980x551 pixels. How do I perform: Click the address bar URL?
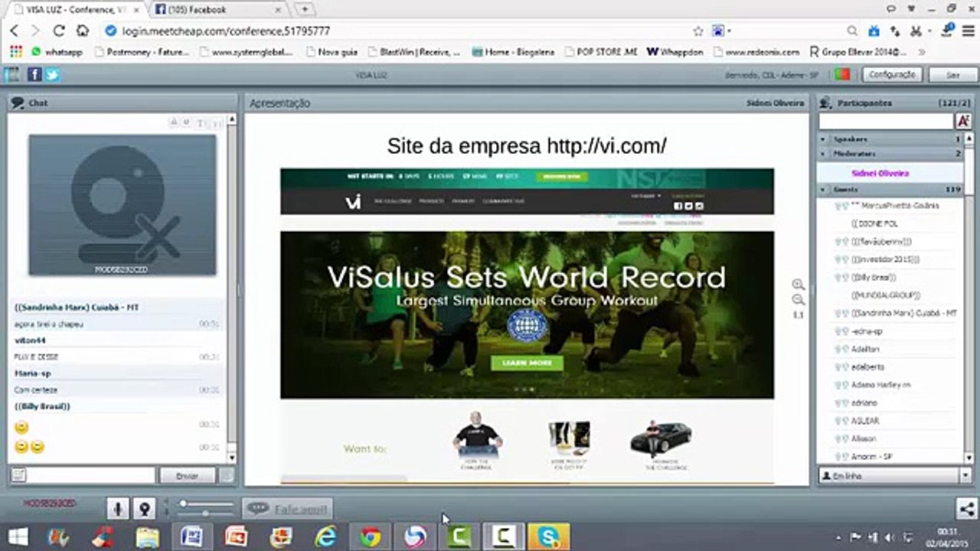(x=227, y=31)
